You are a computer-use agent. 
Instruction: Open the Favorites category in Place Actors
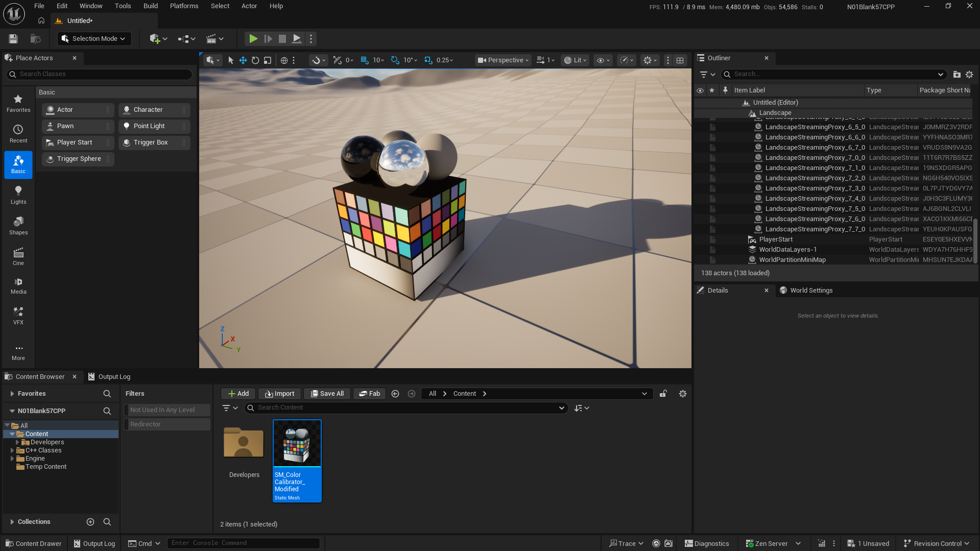click(x=18, y=104)
